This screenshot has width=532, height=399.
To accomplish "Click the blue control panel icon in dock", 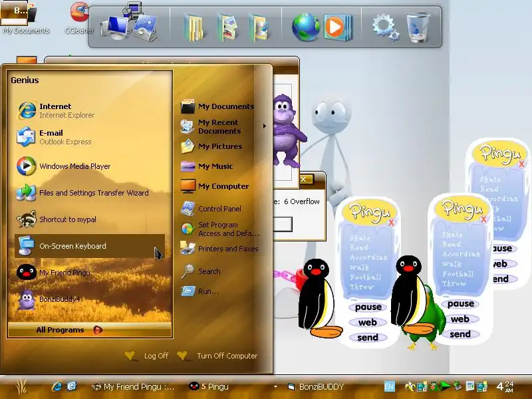I will [x=145, y=28].
